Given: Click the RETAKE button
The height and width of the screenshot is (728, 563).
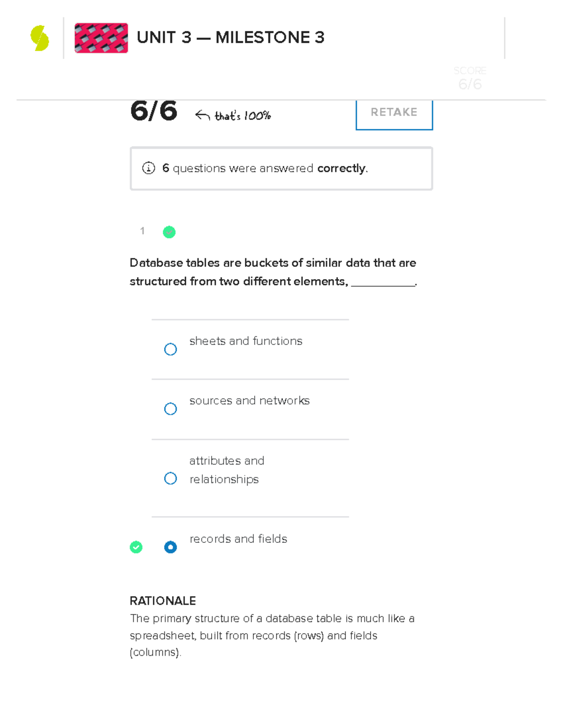Looking at the screenshot, I should click(x=394, y=113).
